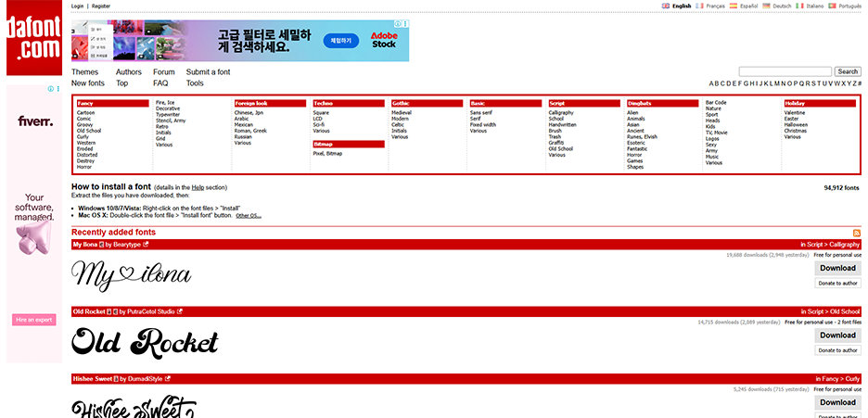Open DumadiStyle external link icon
The height and width of the screenshot is (418, 868).
[x=167, y=379]
